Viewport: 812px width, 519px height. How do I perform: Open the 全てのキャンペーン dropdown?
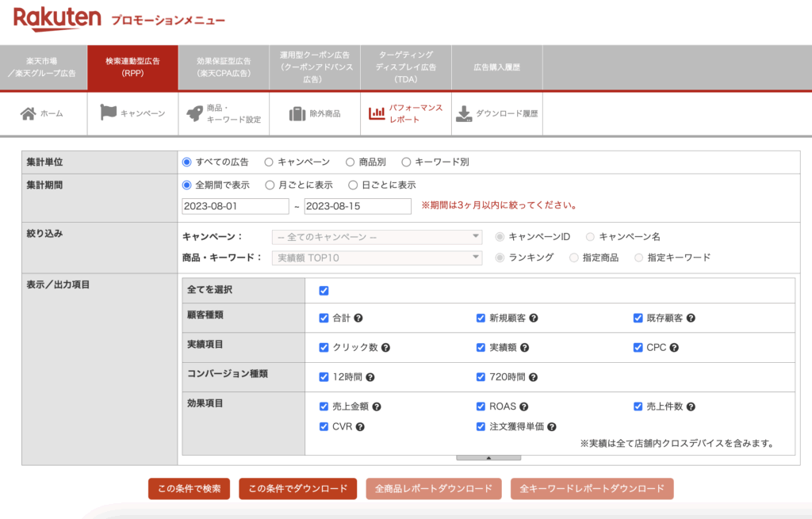coord(377,237)
